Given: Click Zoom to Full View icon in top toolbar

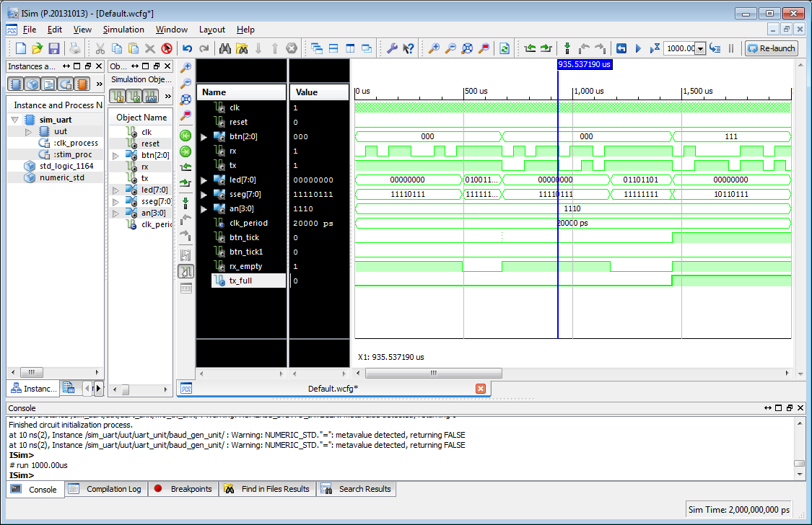Looking at the screenshot, I should [467, 48].
